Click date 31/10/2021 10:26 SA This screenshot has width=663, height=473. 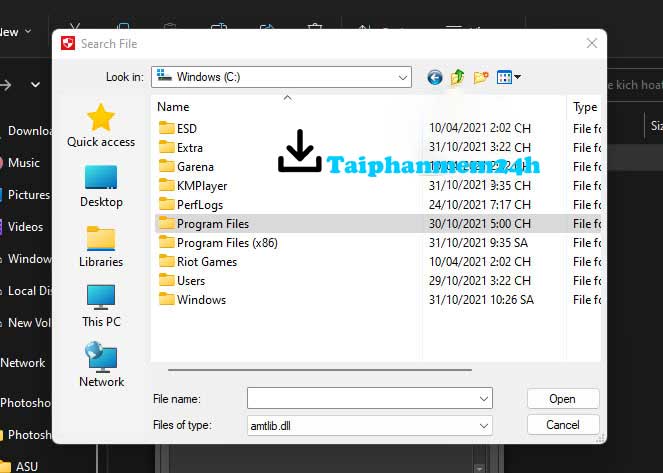481,300
